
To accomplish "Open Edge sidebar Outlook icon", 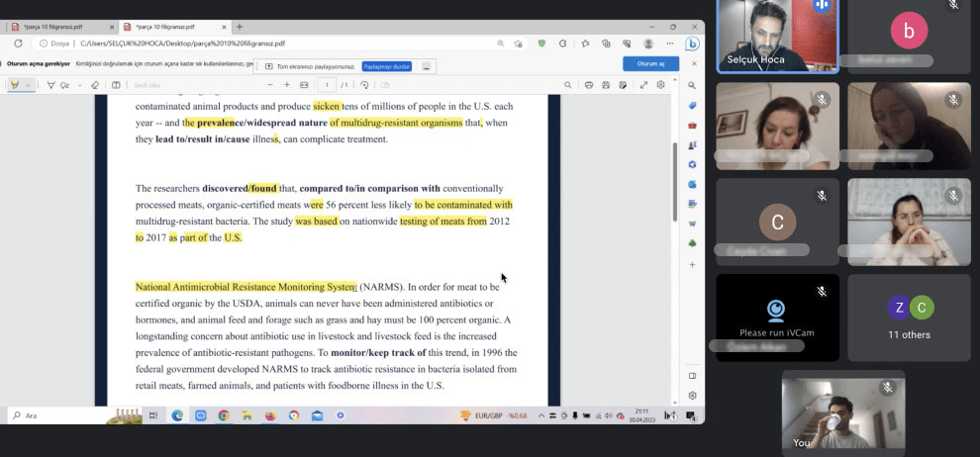I will tap(692, 185).
